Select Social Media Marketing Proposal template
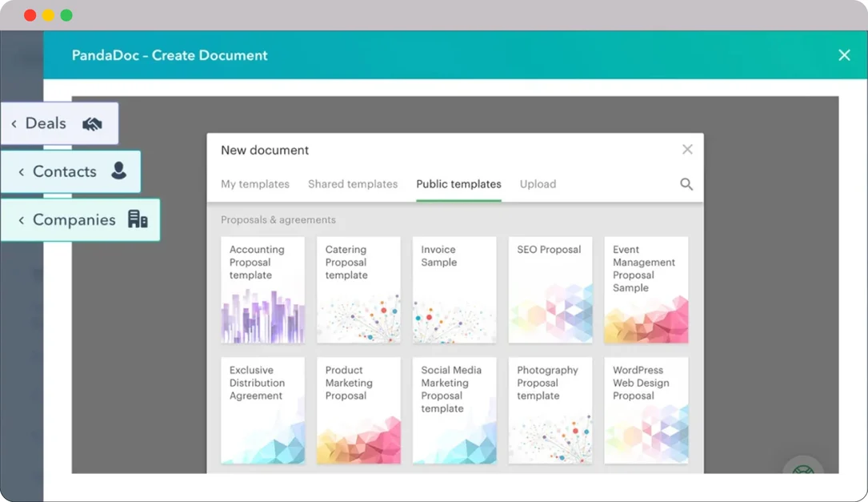The image size is (868, 502). (454, 410)
